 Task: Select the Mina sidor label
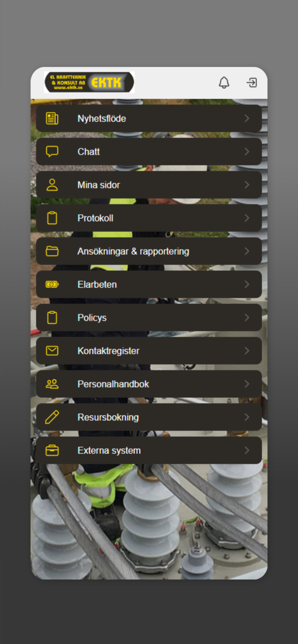(x=99, y=185)
